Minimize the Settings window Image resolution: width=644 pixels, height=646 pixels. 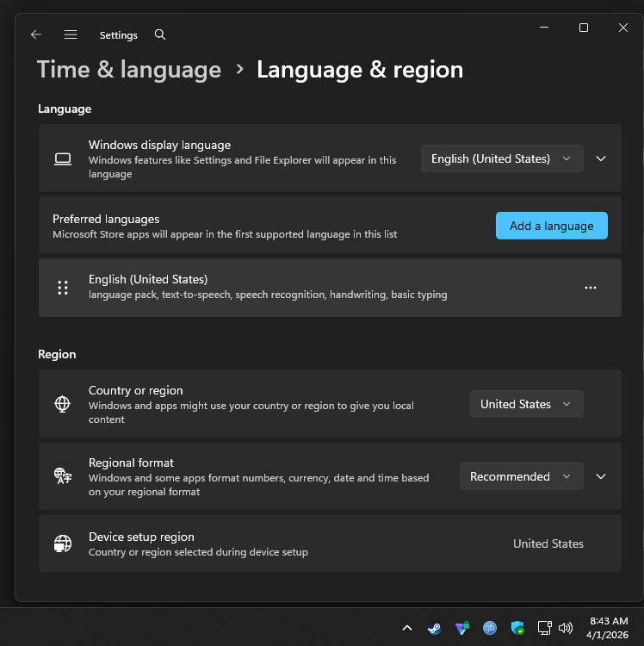tap(544, 28)
